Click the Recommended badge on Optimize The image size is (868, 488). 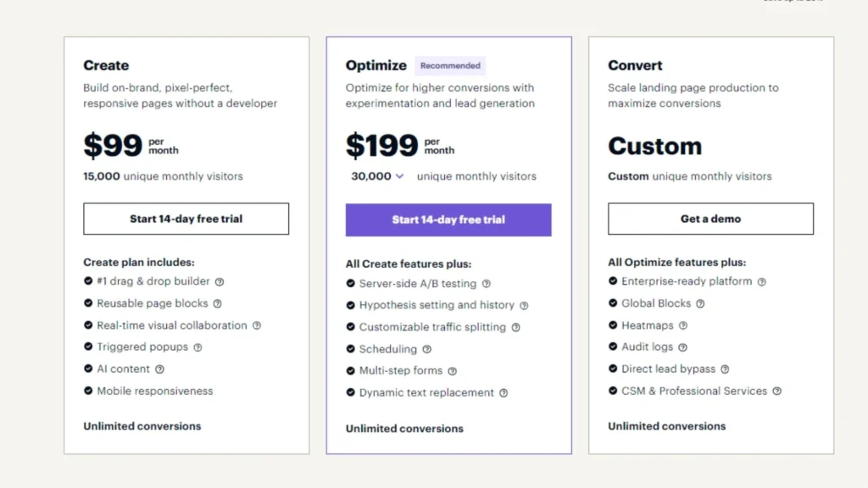[450, 65]
